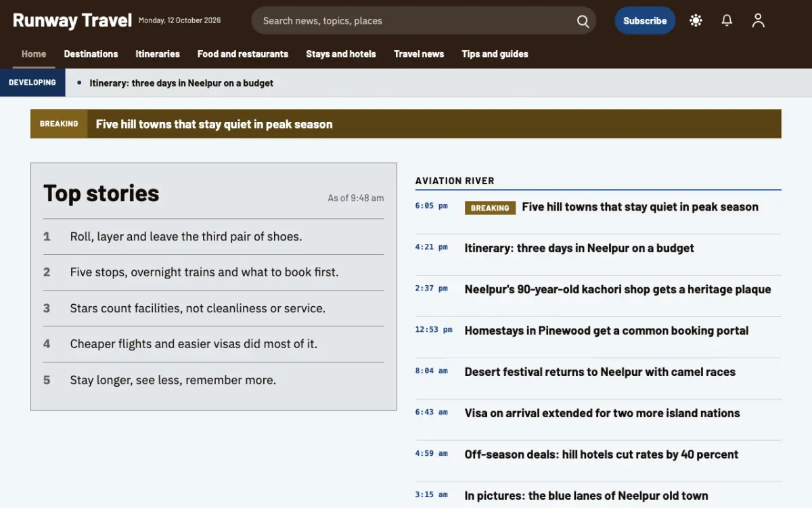Open the user account profile icon

[x=758, y=20]
